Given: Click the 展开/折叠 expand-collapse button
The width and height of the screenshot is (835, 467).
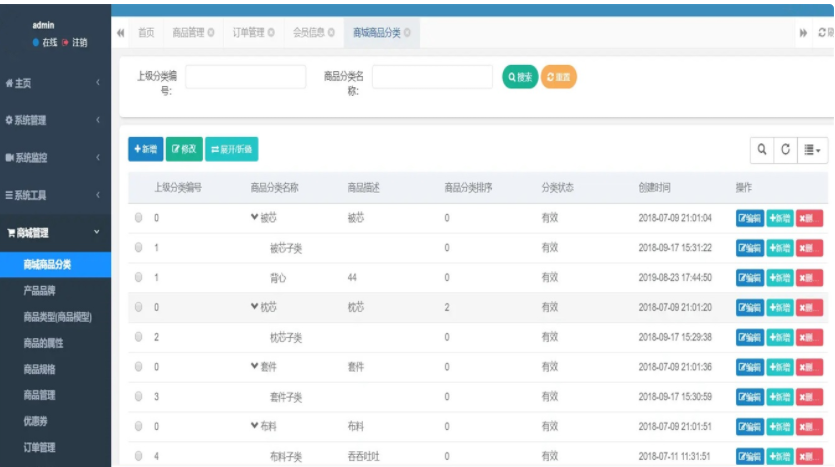Looking at the screenshot, I should 232,149.
